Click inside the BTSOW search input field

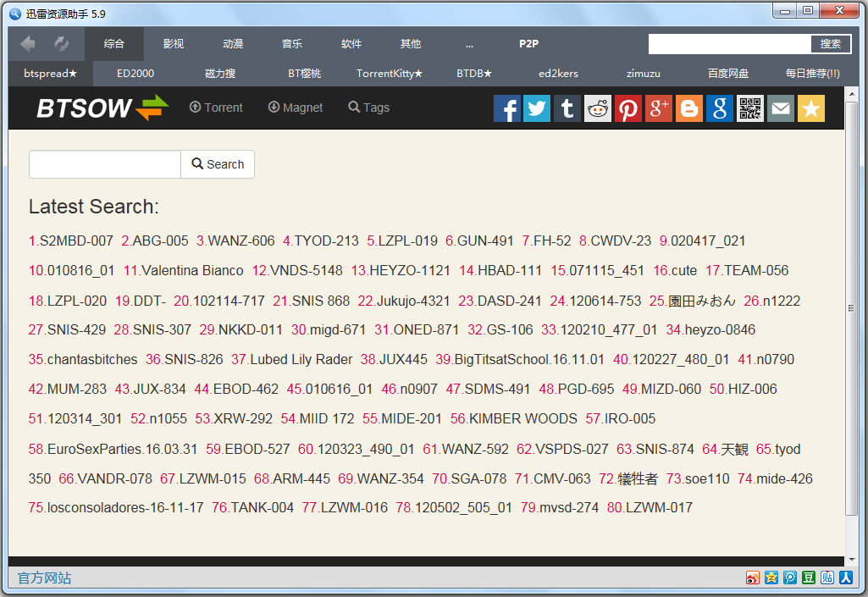coord(104,164)
